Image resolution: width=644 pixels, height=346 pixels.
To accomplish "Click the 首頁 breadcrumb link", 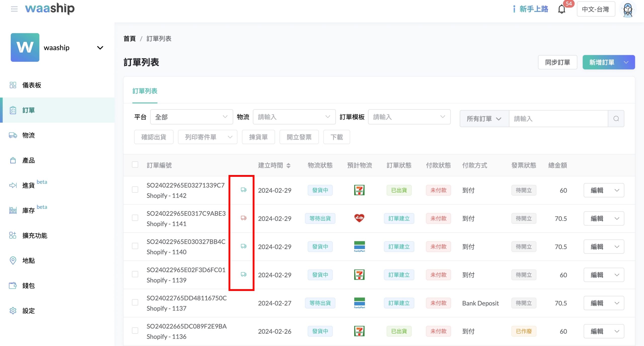I will pos(130,39).
